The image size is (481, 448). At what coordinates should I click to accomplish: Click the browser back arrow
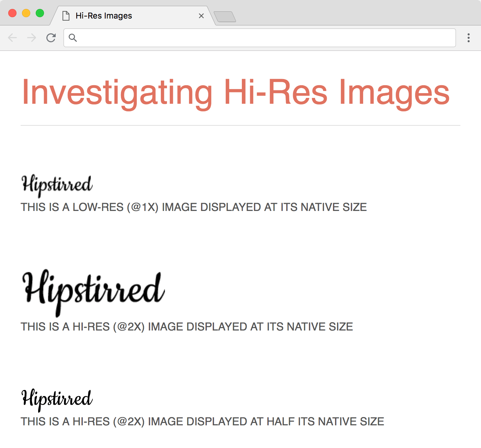pos(12,38)
